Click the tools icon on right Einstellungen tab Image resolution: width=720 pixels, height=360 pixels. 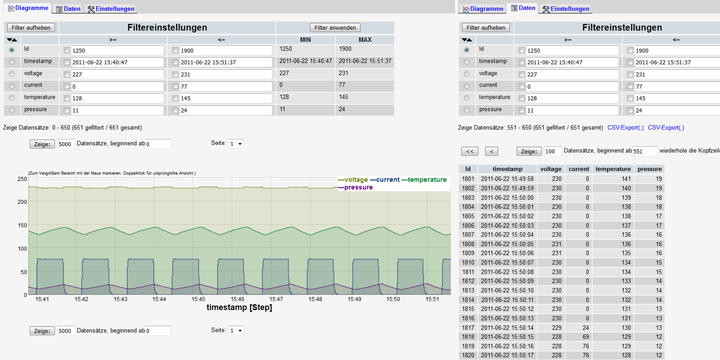[x=546, y=9]
